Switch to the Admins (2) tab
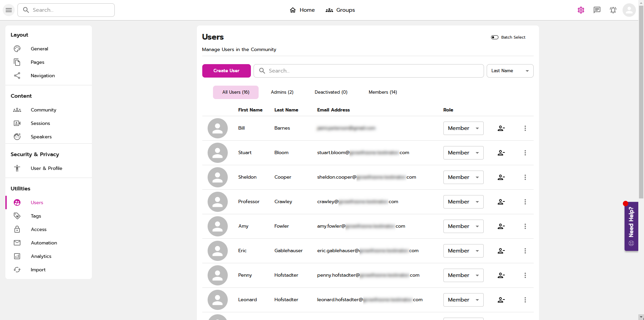The width and height of the screenshot is (644, 320). 282,92
